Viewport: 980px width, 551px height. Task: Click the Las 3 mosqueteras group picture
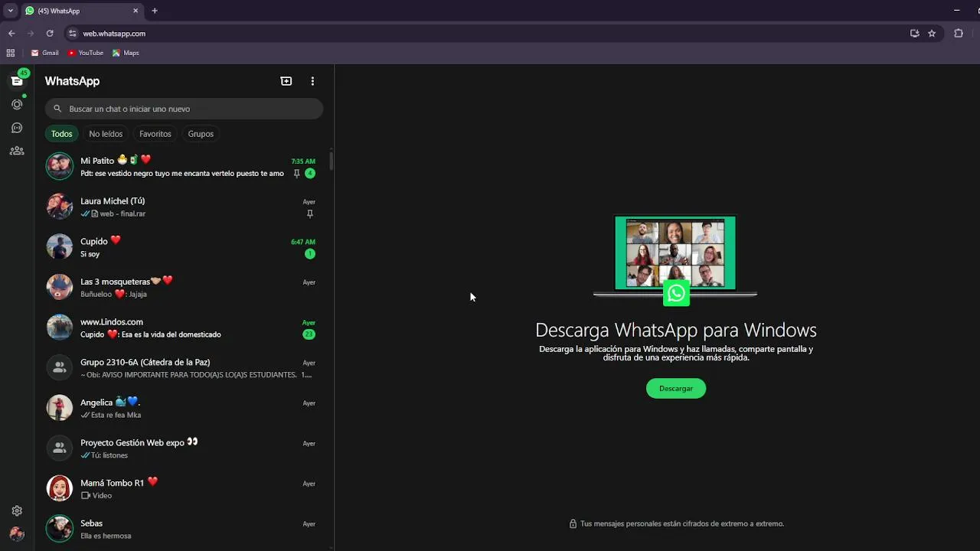(x=60, y=287)
